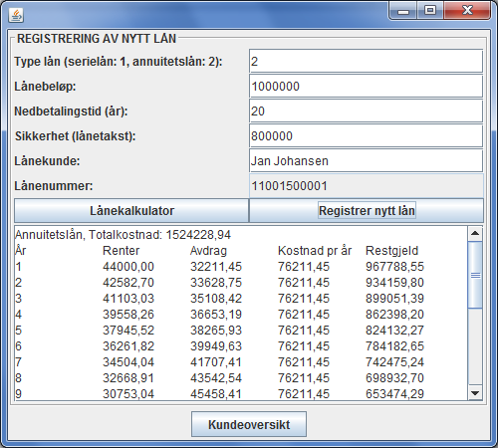Click the Restgjeld value 967788,55
The height and width of the screenshot is (448, 498).
tap(394, 267)
